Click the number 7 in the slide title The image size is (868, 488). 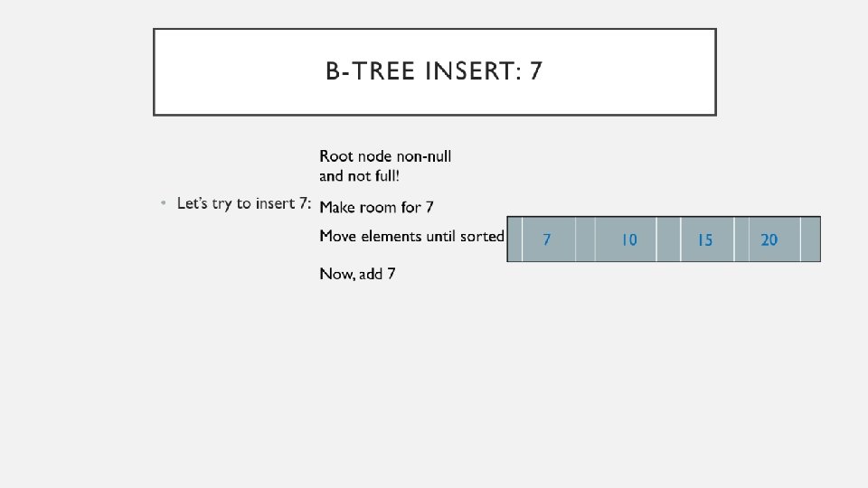click(x=535, y=71)
